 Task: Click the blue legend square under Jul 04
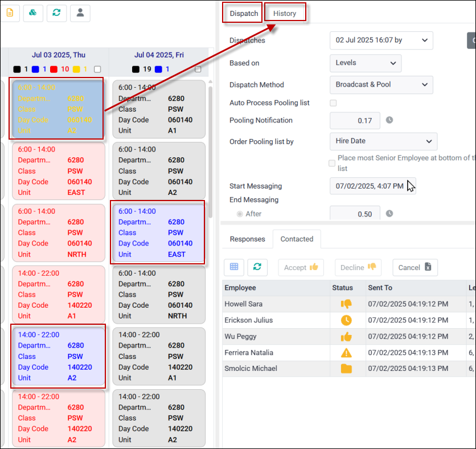click(x=158, y=70)
